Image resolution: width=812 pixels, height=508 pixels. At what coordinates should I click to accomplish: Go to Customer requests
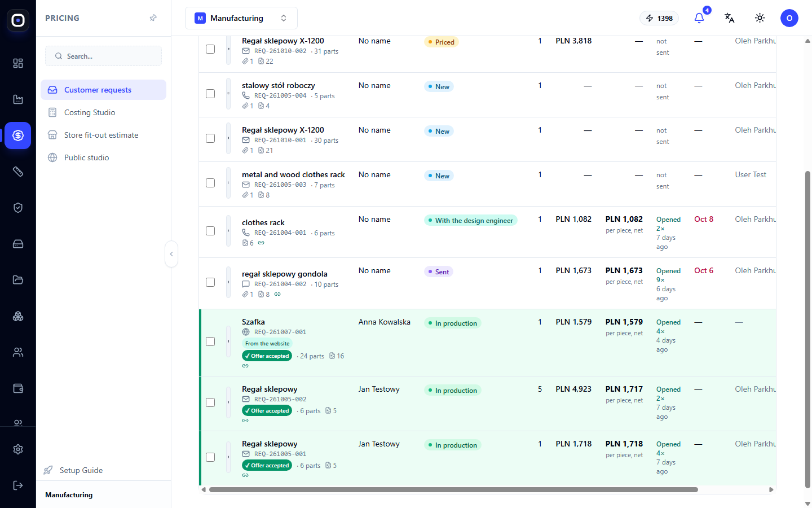pyautogui.click(x=104, y=90)
